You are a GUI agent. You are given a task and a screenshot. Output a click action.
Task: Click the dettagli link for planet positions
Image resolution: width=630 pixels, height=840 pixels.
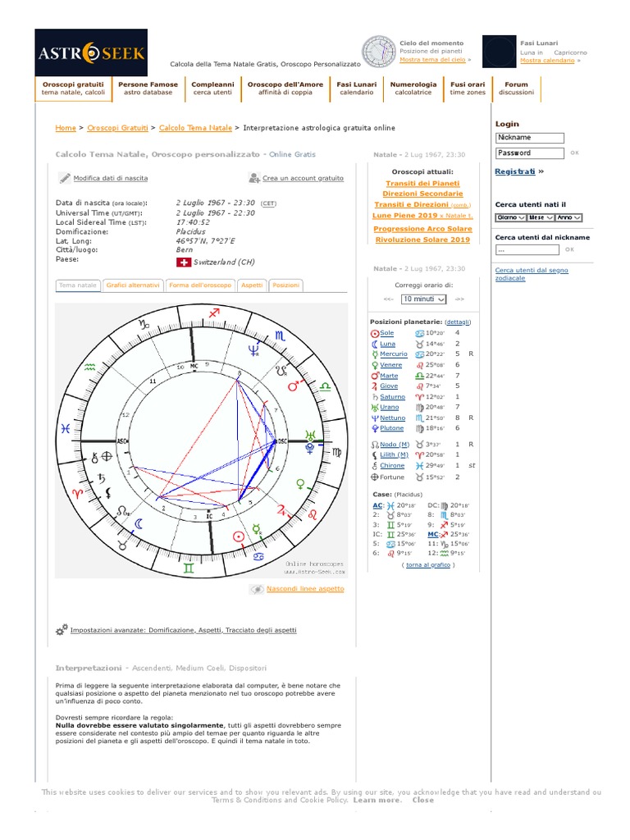click(458, 322)
